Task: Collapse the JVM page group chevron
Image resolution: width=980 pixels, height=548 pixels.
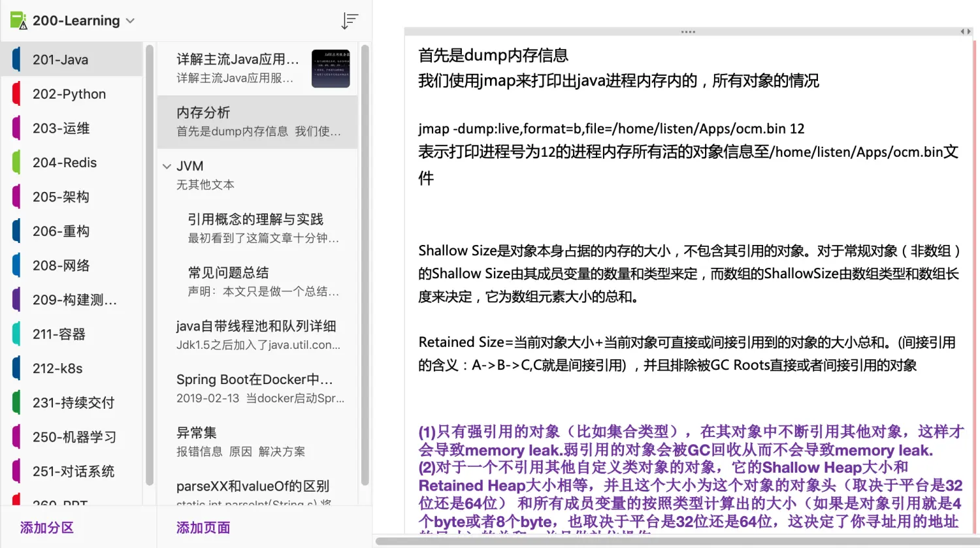Action: click(x=167, y=167)
